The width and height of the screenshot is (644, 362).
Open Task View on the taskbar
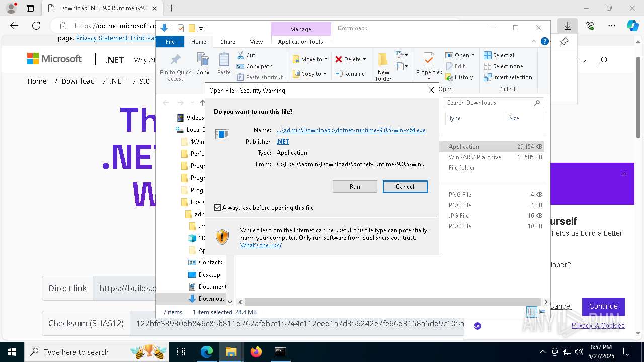pyautogui.click(x=181, y=352)
